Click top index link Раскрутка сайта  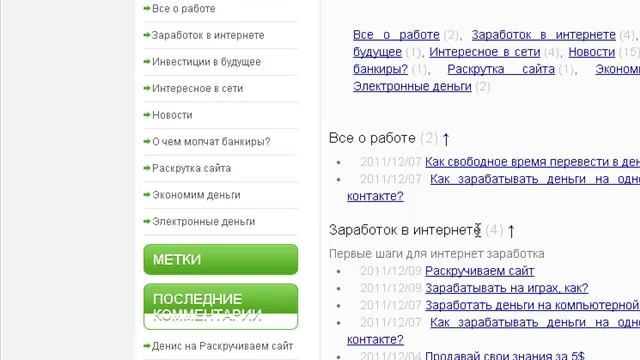501,69
